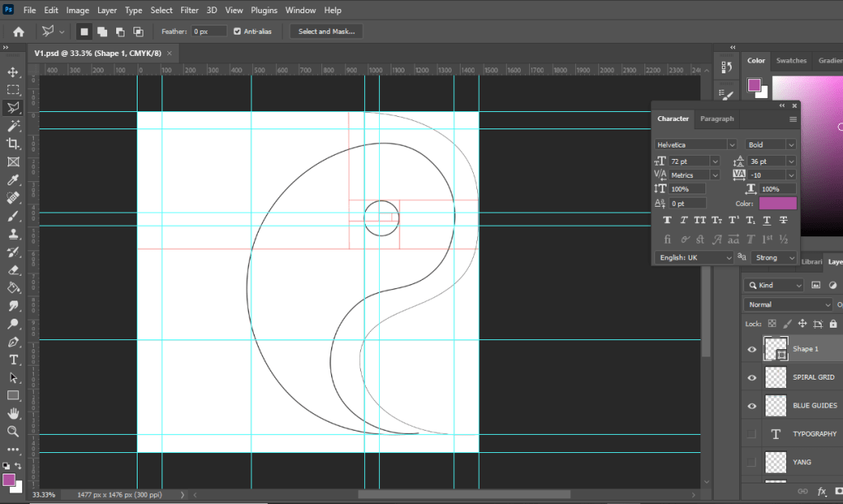Viewport: 843px width, 504px height.
Task: Choose the Eraser tool
Action: [x=13, y=270]
